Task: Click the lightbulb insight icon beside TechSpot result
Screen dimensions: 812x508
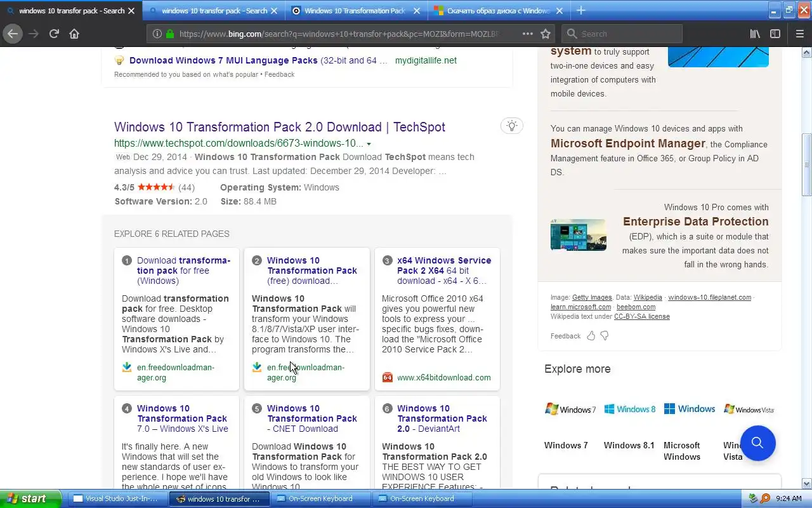Action: point(512,126)
